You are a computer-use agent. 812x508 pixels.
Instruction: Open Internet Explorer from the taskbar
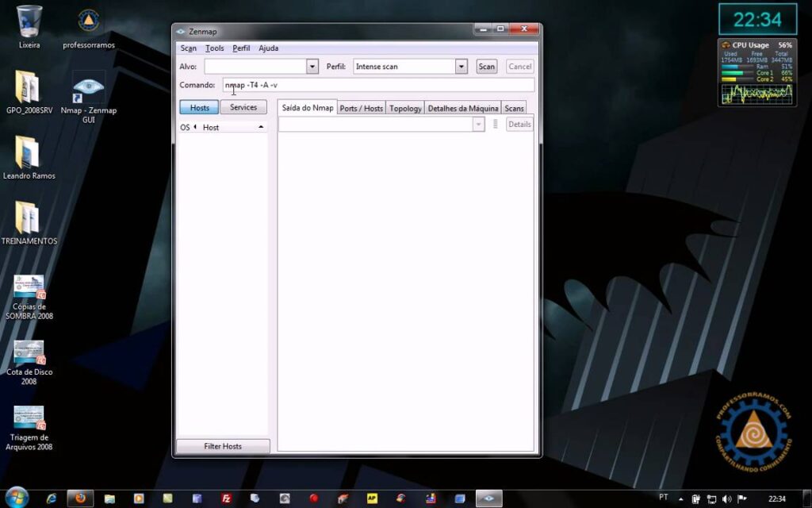coord(52,498)
